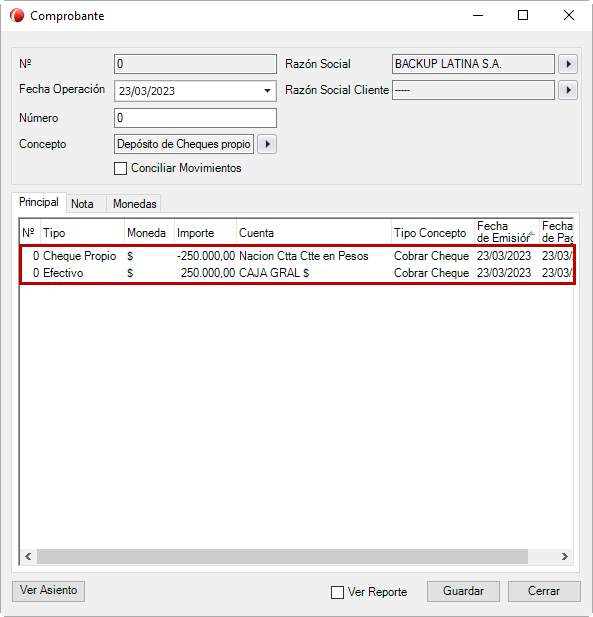Image resolution: width=593 pixels, height=617 pixels.
Task: Click the -250.000,00 importe cell
Action: (x=206, y=256)
